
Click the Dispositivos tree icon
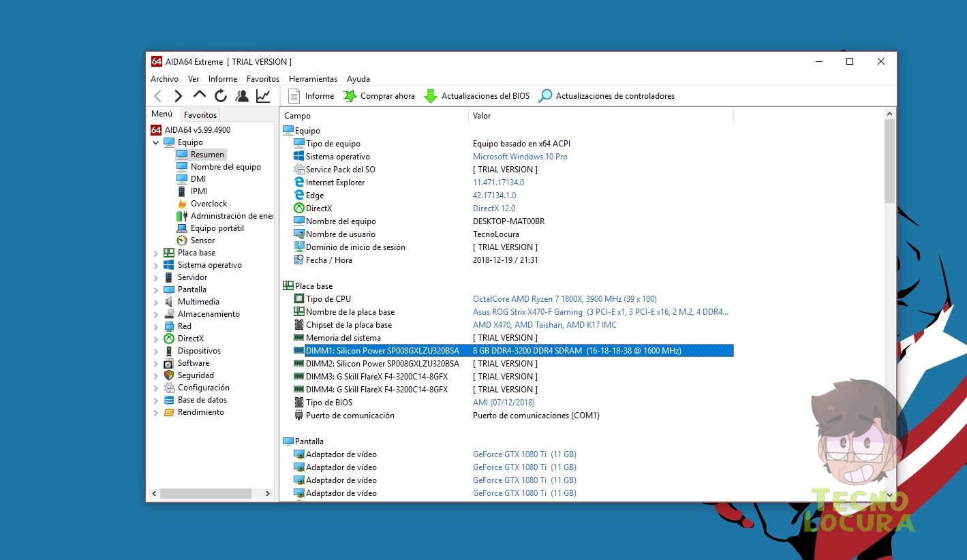(169, 351)
